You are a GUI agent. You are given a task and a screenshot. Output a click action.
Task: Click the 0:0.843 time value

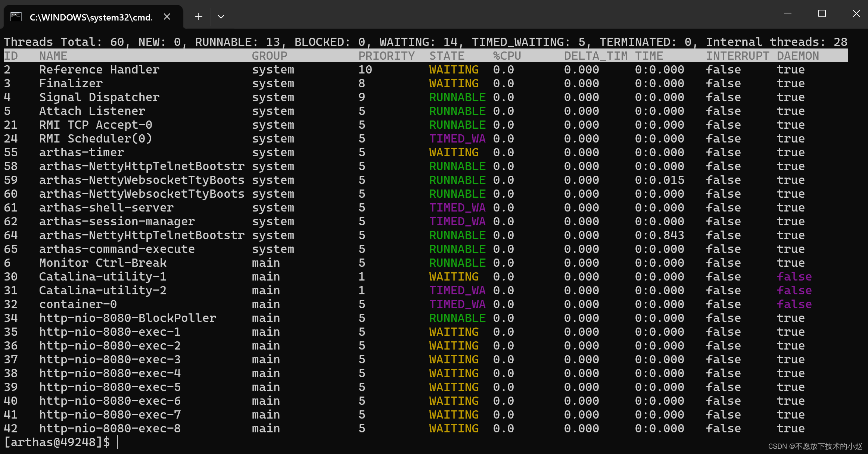point(659,235)
